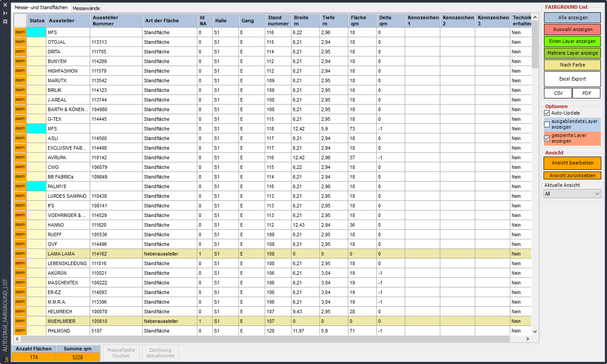Select the Messe- und Standflächen tab

[41, 8]
